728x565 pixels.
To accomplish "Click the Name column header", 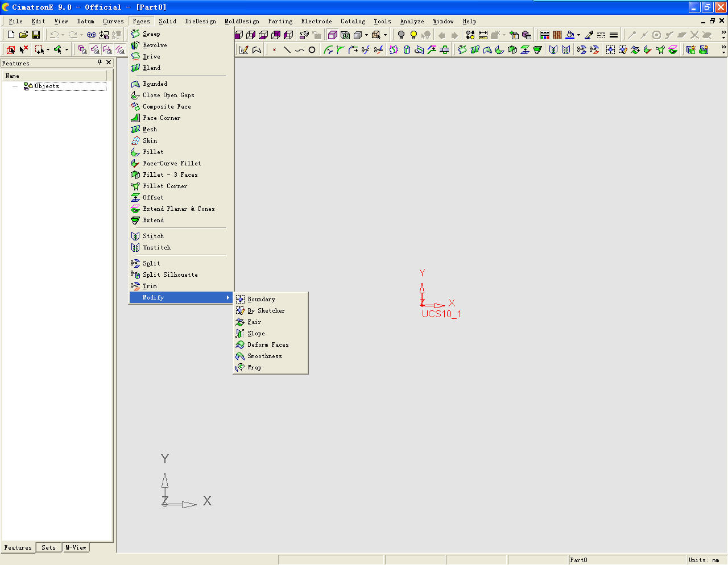I will click(x=55, y=76).
